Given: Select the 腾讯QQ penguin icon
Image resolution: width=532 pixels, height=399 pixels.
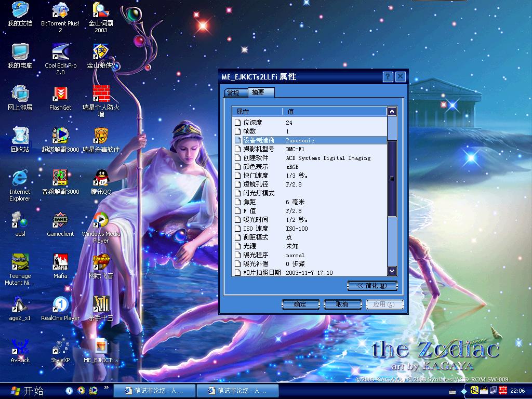Looking at the screenshot, I should (101, 179).
